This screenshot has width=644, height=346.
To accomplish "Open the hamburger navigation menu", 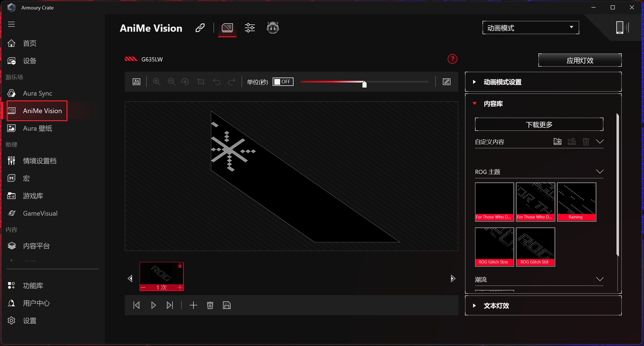I will tap(11, 24).
